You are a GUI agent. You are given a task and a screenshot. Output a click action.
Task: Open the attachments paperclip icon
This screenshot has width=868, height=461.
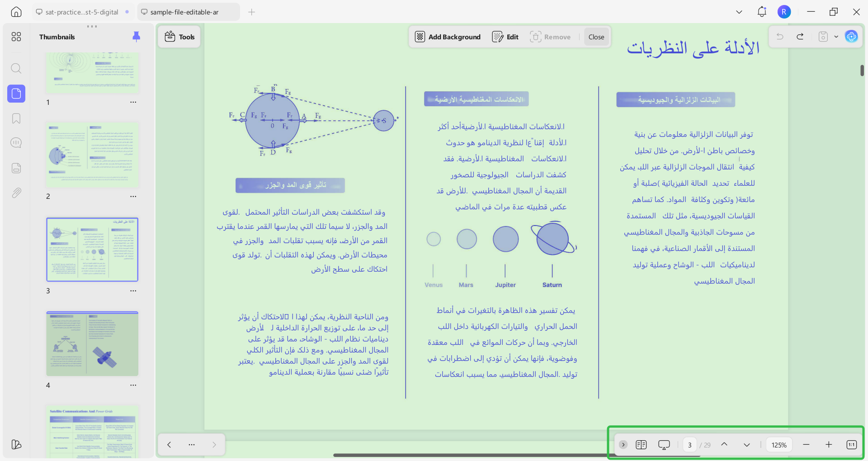coord(16,193)
